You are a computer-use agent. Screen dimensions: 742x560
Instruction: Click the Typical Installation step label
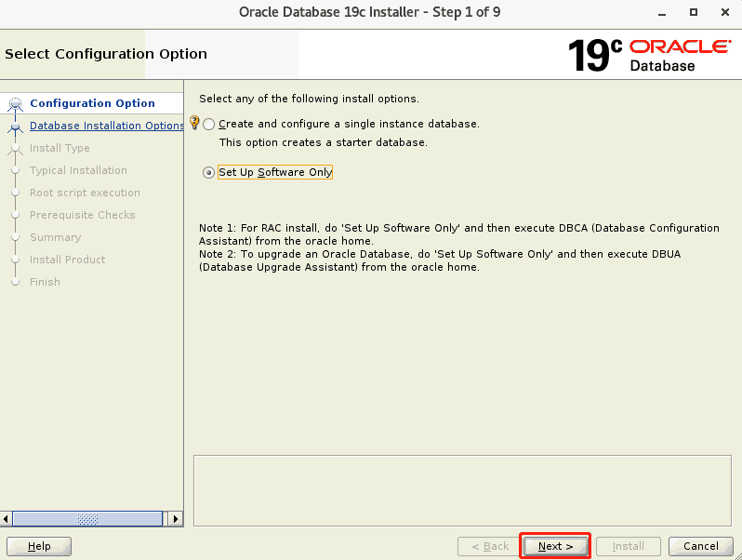[x=78, y=170]
